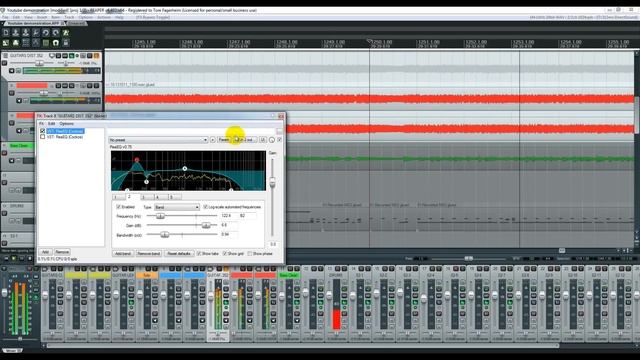
Task: Enable the second ReaEQ in the FX list
Action: point(42,137)
